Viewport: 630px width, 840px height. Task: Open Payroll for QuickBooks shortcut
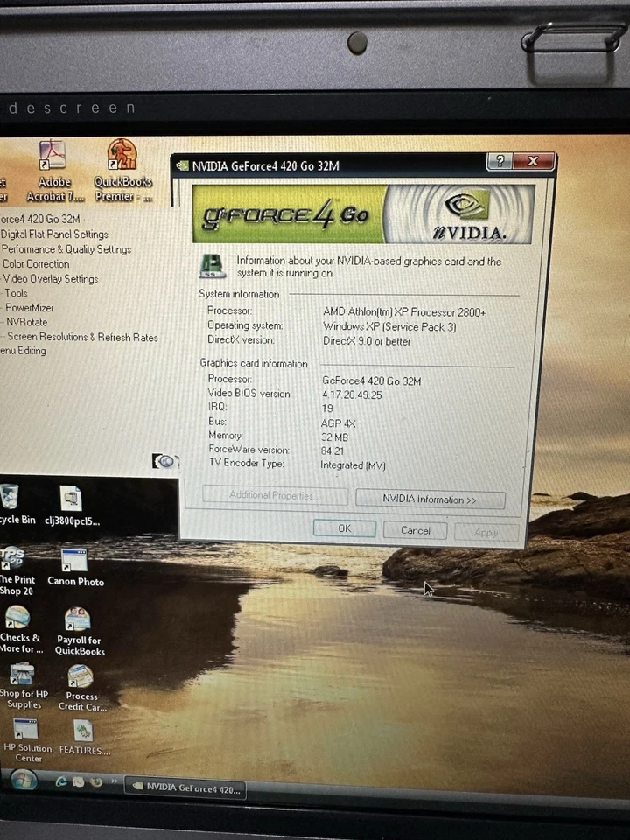tap(80, 631)
